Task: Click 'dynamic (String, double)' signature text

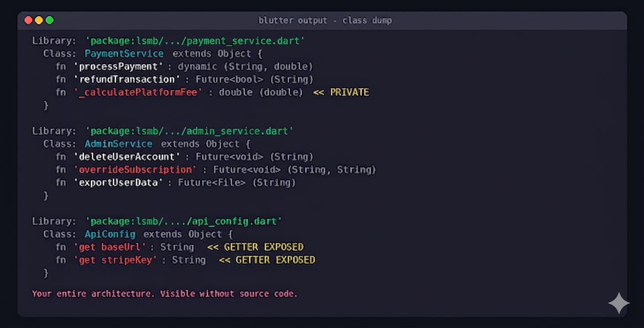Action: pyautogui.click(x=246, y=67)
